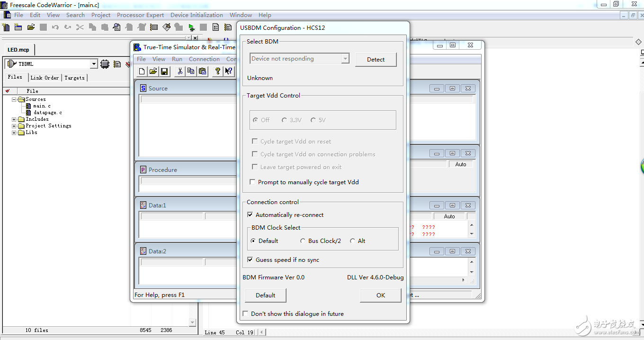Click OK in USBDM Configuration dialog
The height and width of the screenshot is (340, 644).
tap(381, 295)
